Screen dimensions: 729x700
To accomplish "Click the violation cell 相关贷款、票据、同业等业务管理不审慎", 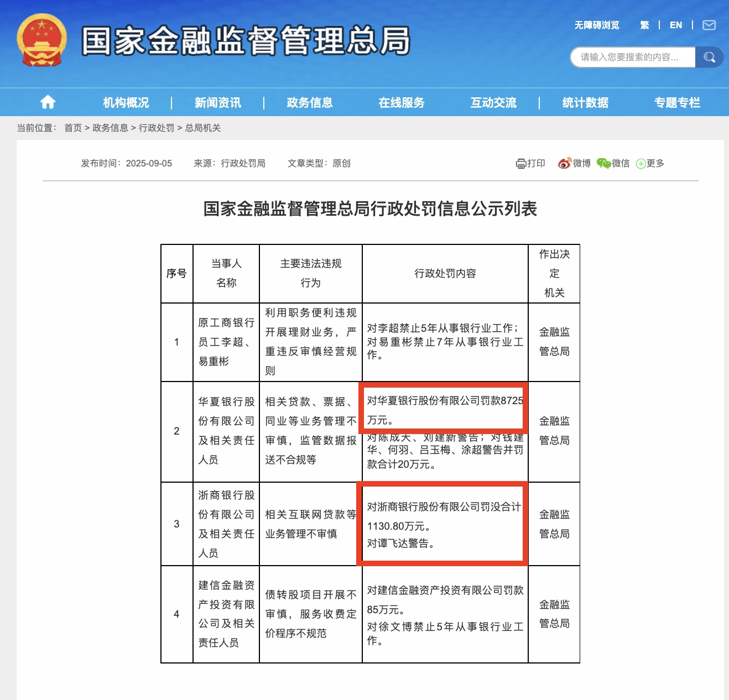I will tap(311, 431).
